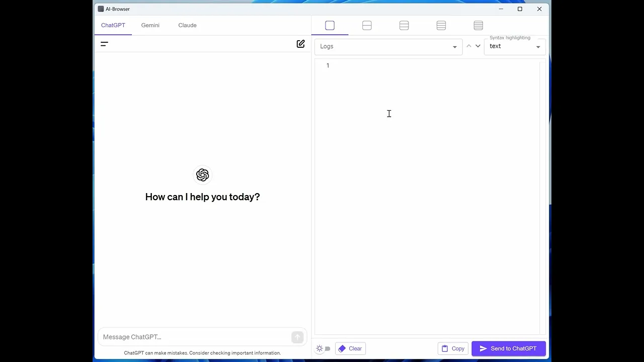Toggle the light/dark theme switch
The width and height of the screenshot is (644, 362).
[x=323, y=348]
